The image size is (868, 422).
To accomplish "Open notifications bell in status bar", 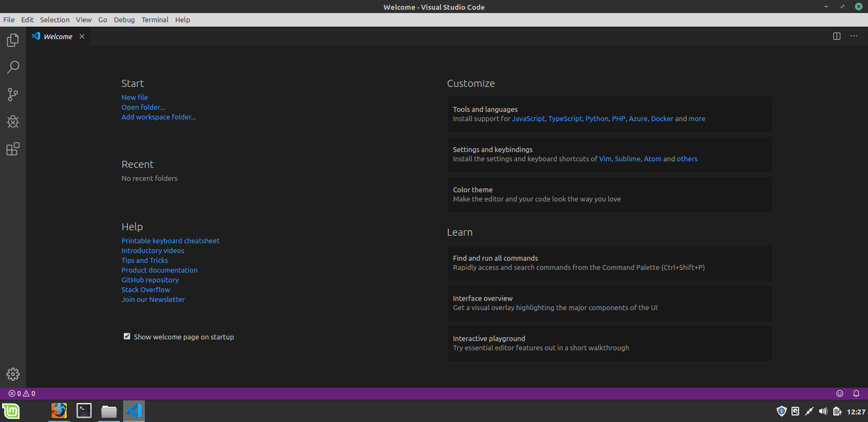I will point(856,393).
